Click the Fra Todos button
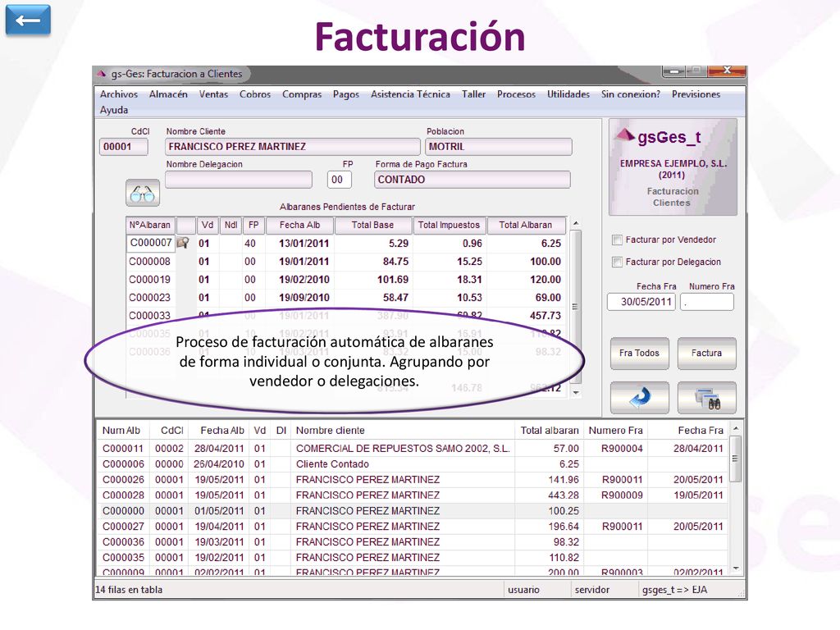 639,354
